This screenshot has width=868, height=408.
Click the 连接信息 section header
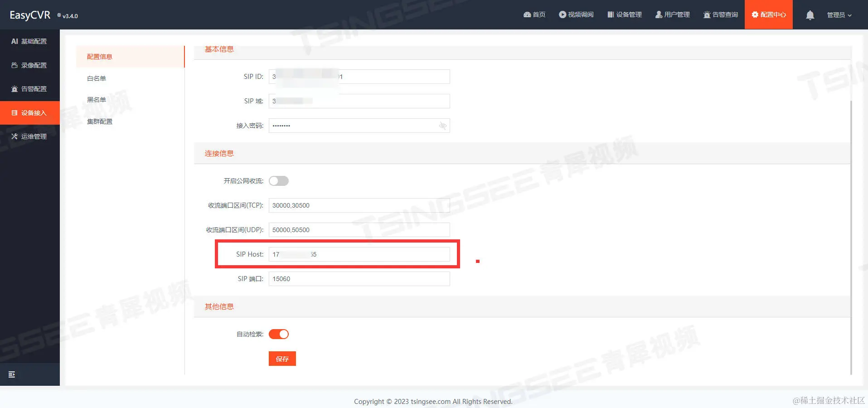(219, 153)
